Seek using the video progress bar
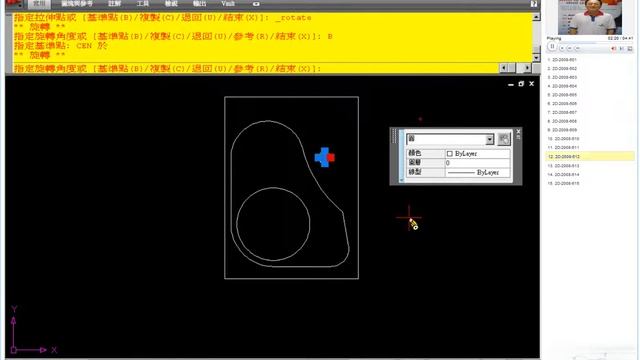 [596, 43]
